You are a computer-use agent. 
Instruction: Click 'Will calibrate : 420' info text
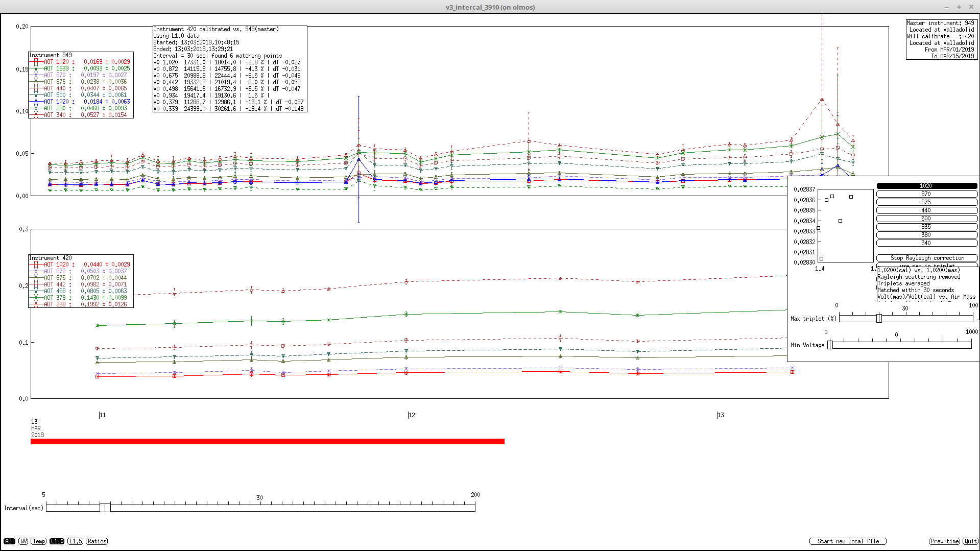click(x=940, y=36)
